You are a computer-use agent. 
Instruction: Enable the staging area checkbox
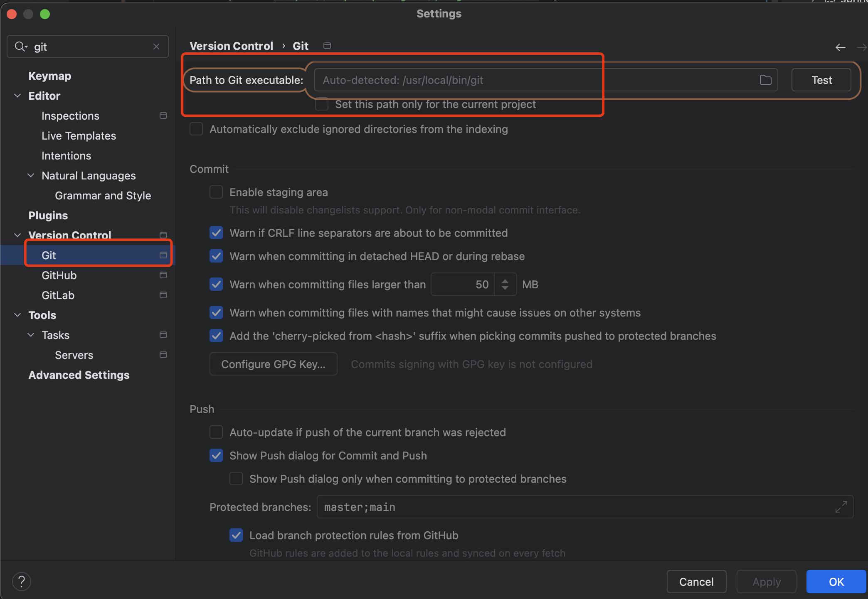point(216,192)
